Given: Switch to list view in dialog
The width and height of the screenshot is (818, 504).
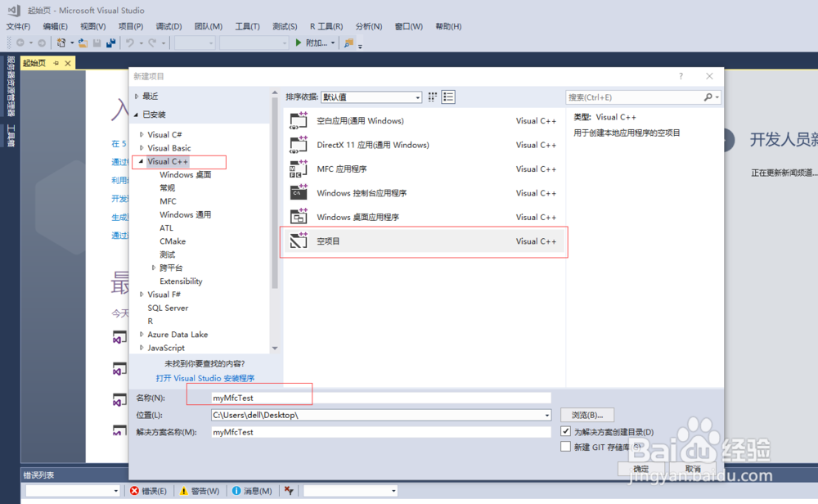Looking at the screenshot, I should pos(448,97).
